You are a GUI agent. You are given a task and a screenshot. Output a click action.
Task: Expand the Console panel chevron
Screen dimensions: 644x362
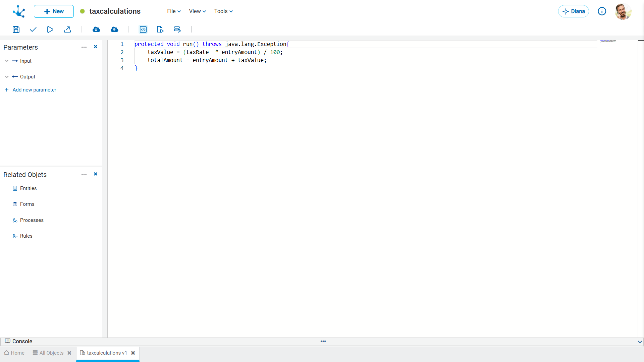[x=640, y=342]
